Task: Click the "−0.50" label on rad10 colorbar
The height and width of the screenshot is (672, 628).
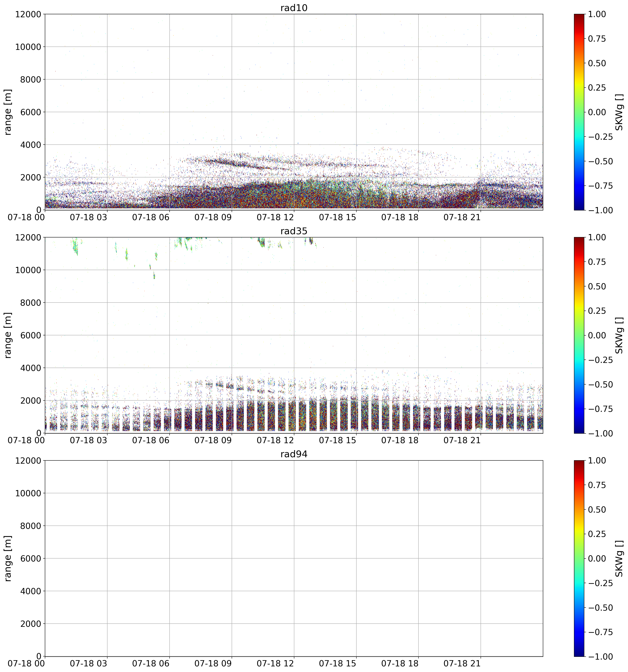Action: click(600, 161)
